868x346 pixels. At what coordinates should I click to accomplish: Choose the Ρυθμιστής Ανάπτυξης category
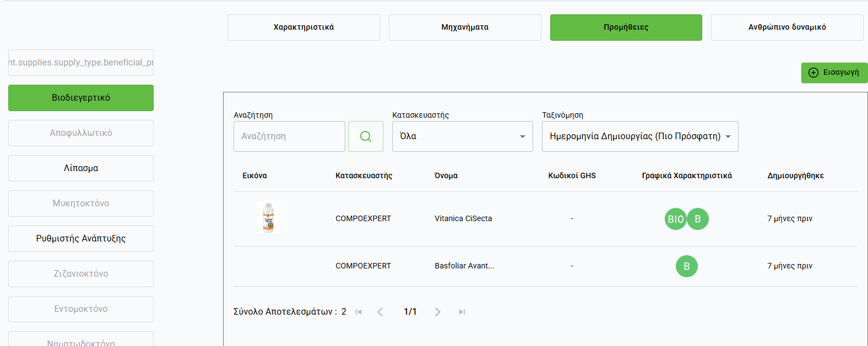81,239
